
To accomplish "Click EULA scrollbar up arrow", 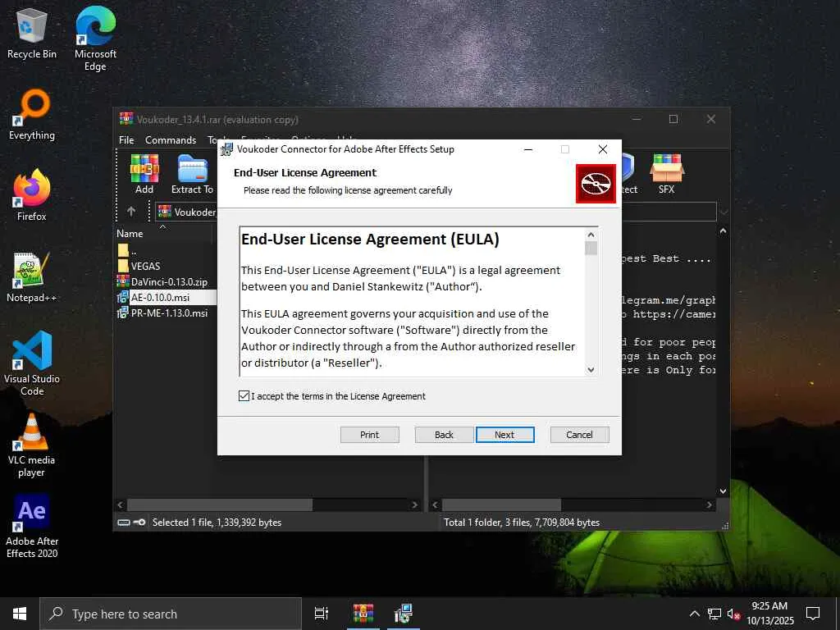I will click(x=591, y=235).
